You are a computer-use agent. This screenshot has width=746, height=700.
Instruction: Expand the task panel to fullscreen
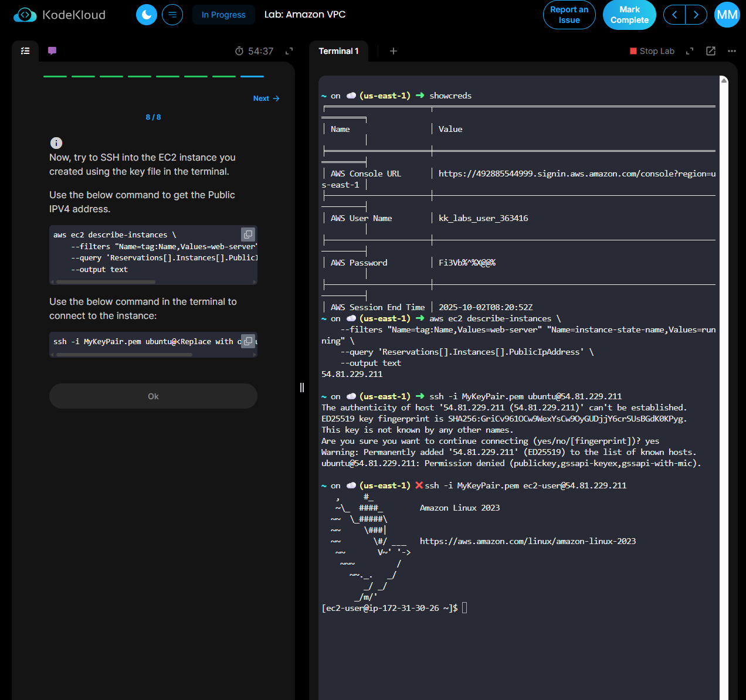(x=289, y=51)
